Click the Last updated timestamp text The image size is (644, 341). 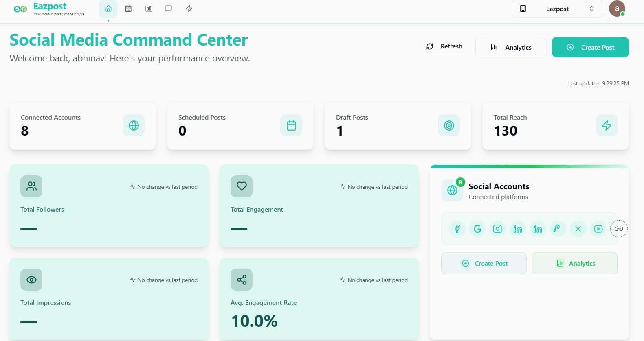(598, 83)
